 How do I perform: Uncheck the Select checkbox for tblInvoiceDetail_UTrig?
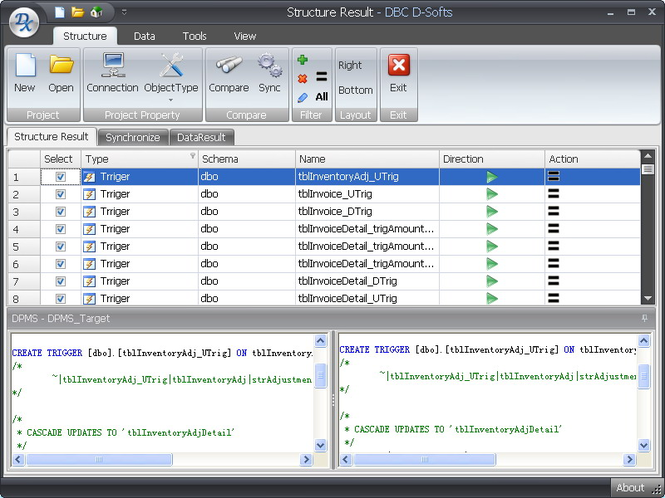pyautogui.click(x=61, y=299)
